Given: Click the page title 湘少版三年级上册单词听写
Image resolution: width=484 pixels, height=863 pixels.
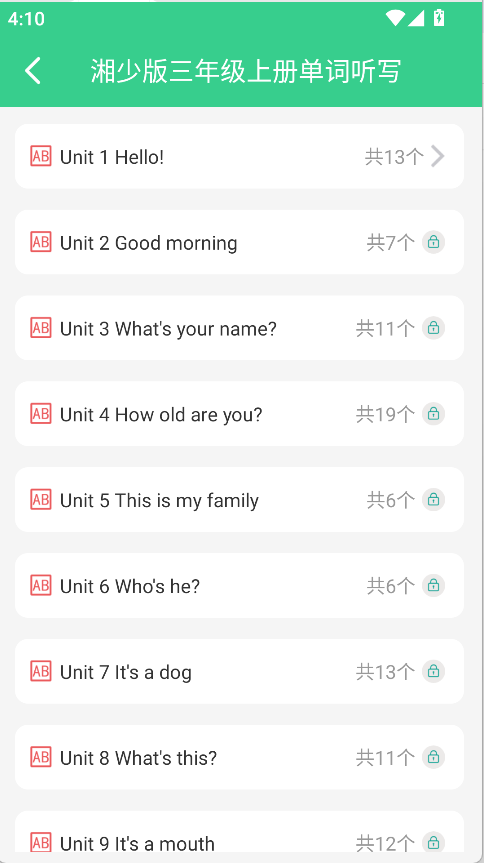Looking at the screenshot, I should [246, 71].
